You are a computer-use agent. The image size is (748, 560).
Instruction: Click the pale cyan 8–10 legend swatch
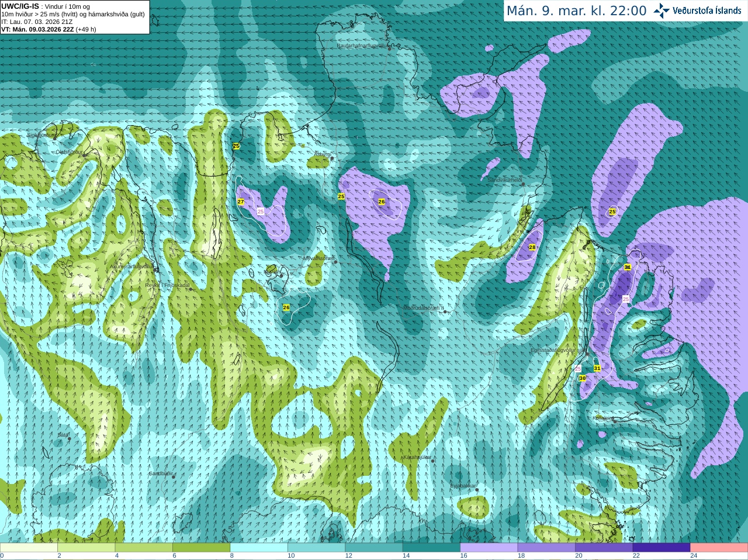259,548
